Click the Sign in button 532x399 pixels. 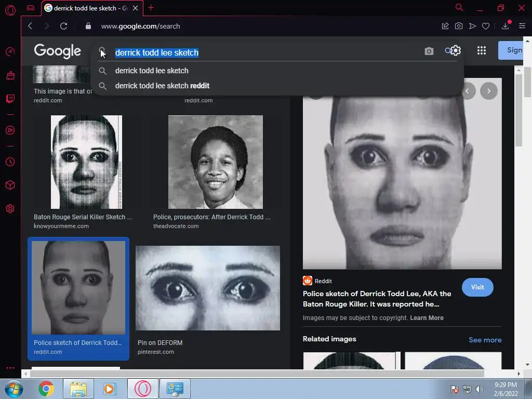(511, 50)
